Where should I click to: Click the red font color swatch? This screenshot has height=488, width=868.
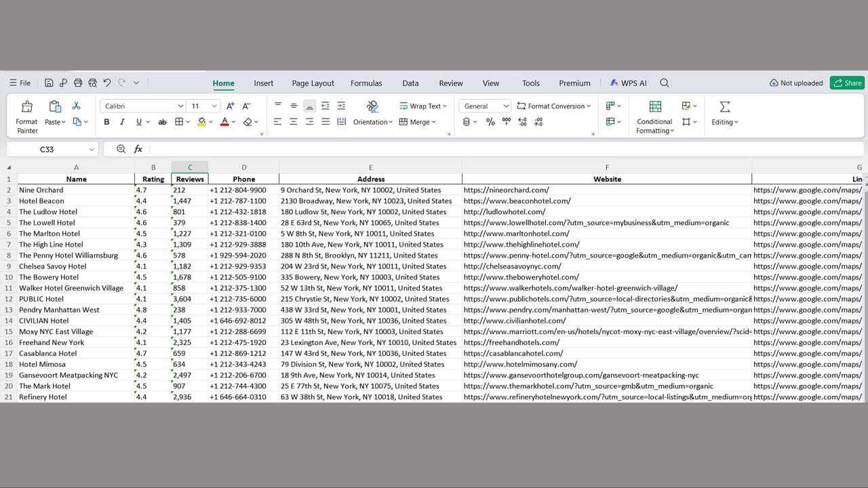224,122
